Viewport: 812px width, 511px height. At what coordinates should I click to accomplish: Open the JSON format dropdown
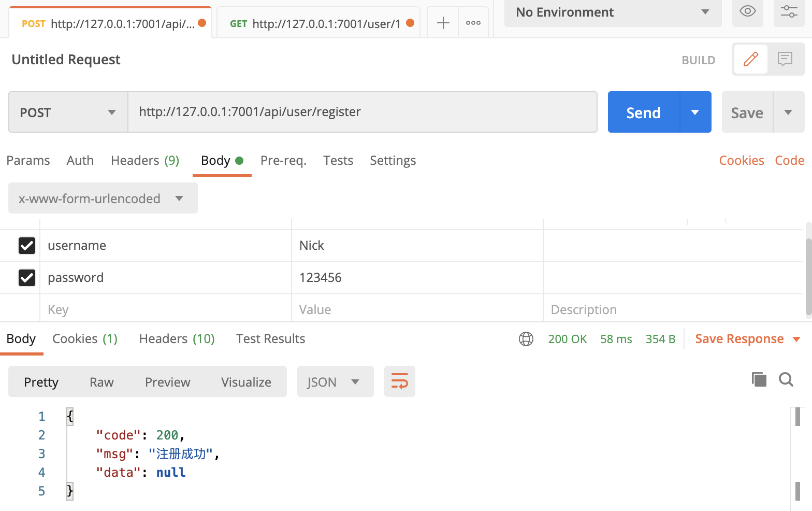pos(335,381)
